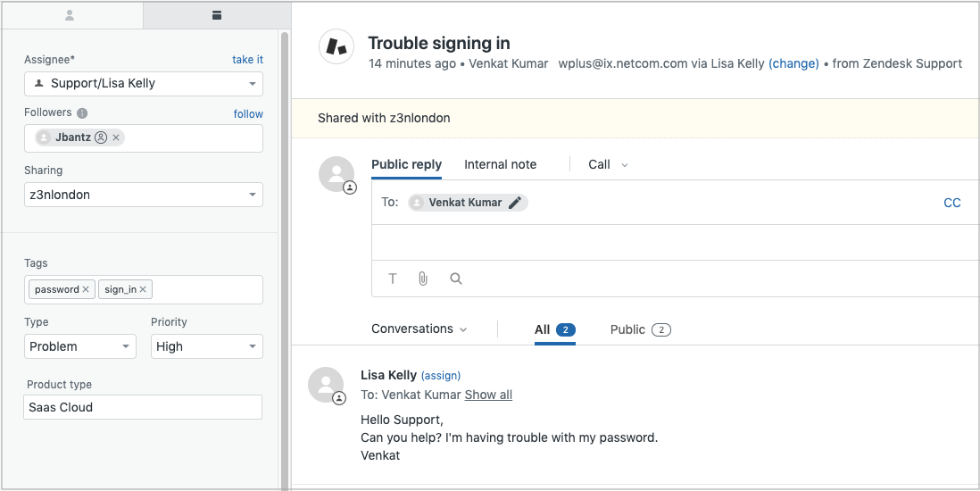
Task: Click the text formatting T icon
Action: click(x=393, y=279)
